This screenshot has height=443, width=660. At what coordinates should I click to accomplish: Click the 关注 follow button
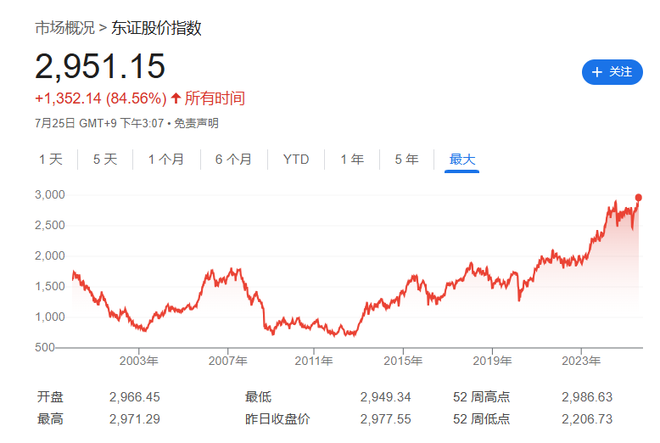pyautogui.click(x=612, y=72)
